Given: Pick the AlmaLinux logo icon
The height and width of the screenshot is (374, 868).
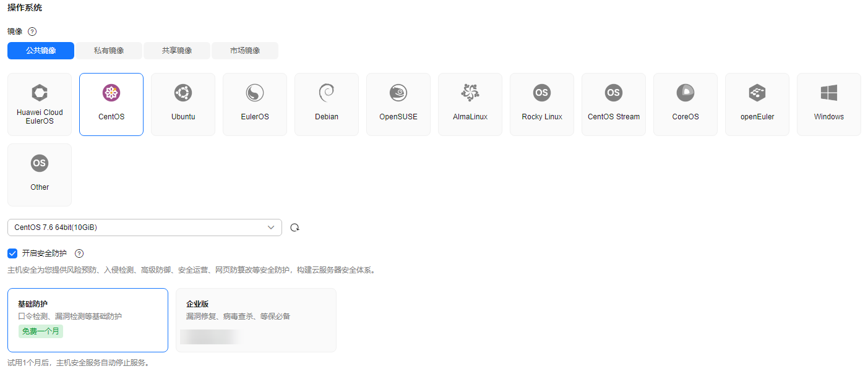Looking at the screenshot, I should pos(470,93).
